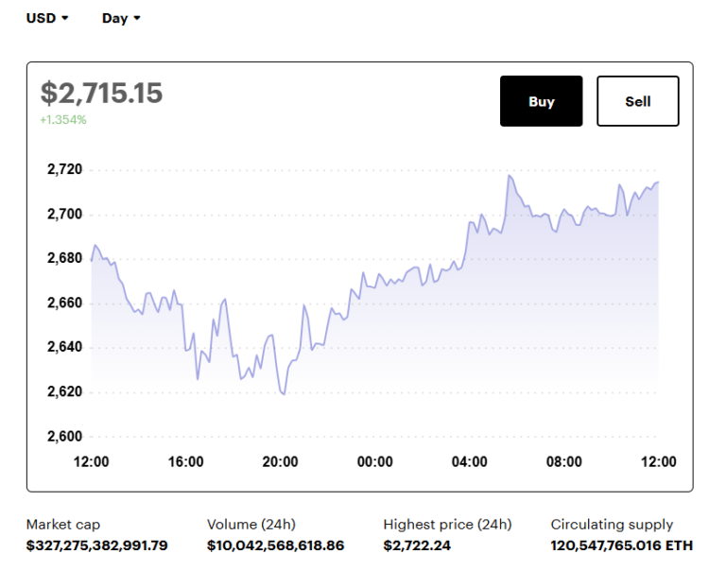Click the green +1.354% change indicator

pos(62,120)
